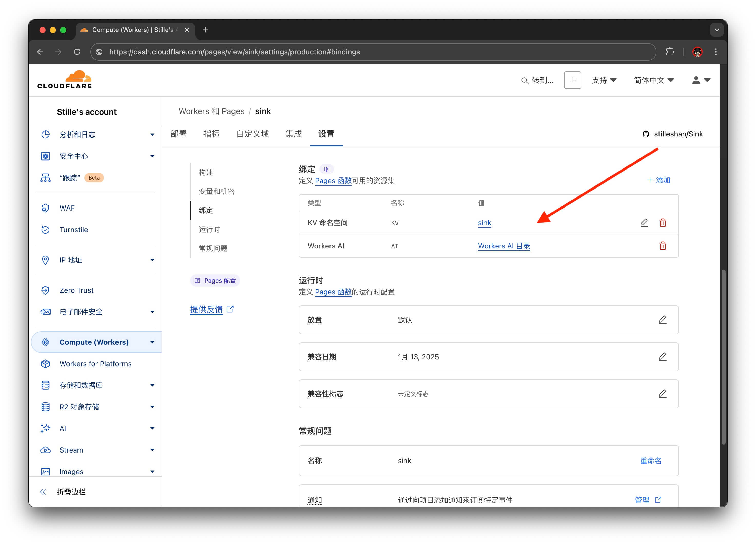The image size is (756, 545).
Task: Click the plus quick-add button in header
Action: [572, 80]
